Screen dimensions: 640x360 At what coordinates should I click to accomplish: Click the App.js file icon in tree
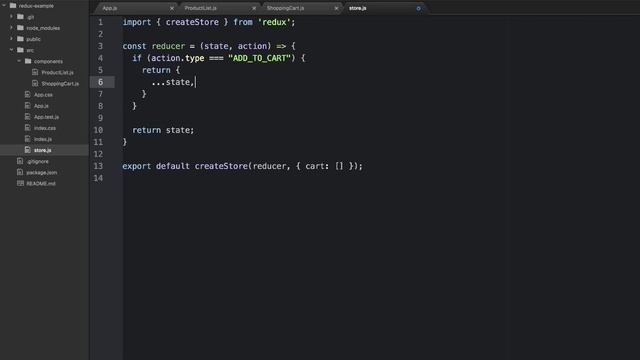coord(28,105)
